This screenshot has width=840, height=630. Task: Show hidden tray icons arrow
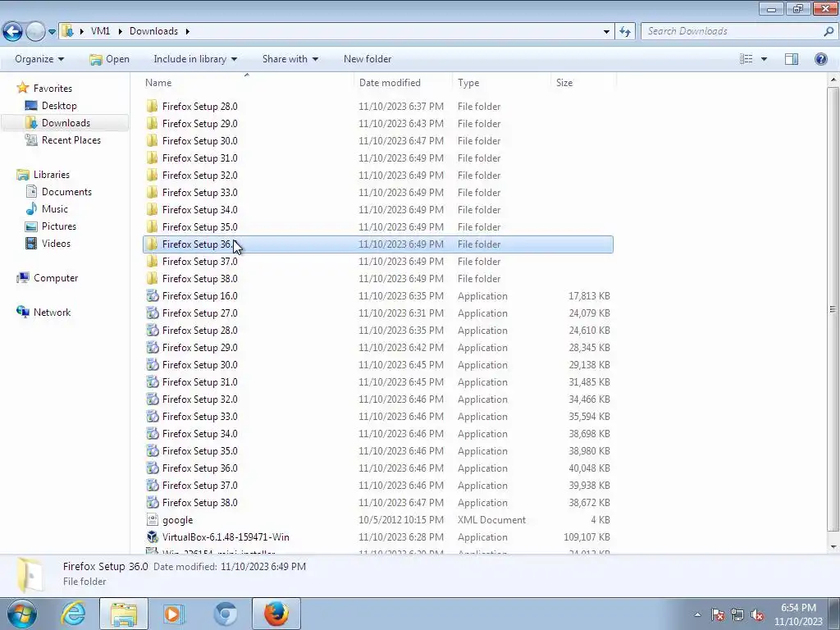(x=697, y=614)
